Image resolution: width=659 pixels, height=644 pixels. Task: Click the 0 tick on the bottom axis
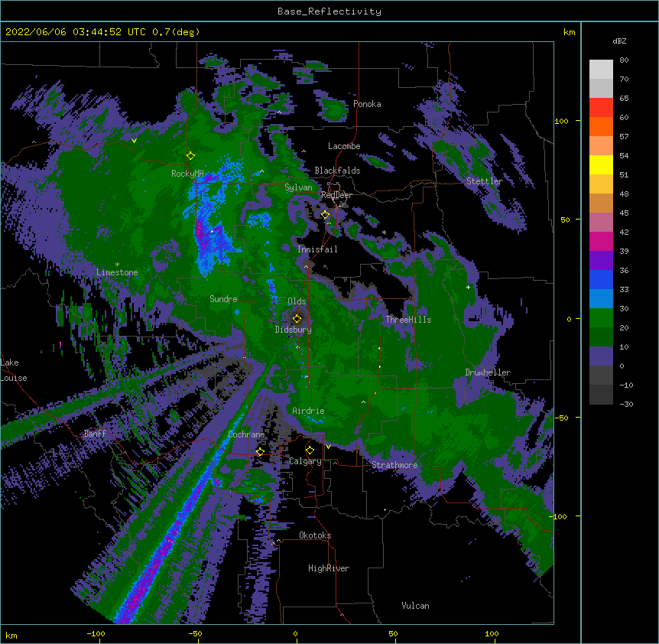(295, 633)
